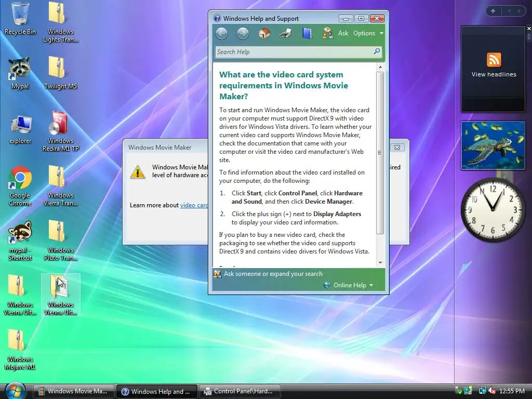Click the plus button to add sidebar gadgets
The height and width of the screenshot is (399, 532).
coord(493,11)
